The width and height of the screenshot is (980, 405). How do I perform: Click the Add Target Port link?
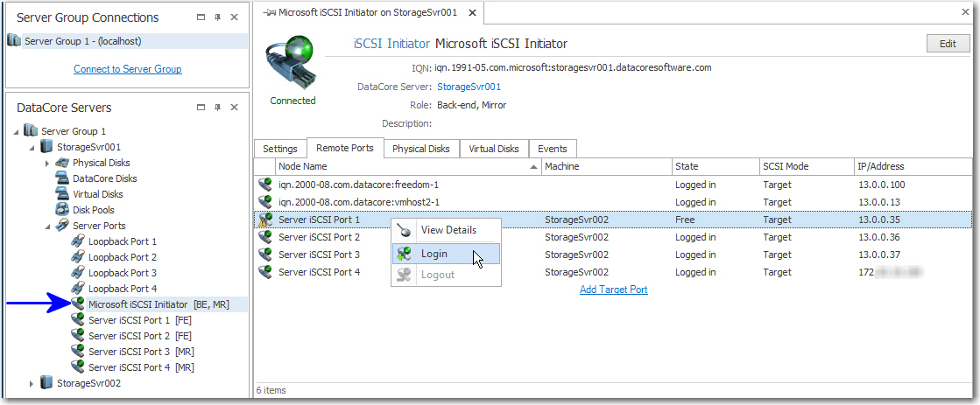point(613,290)
